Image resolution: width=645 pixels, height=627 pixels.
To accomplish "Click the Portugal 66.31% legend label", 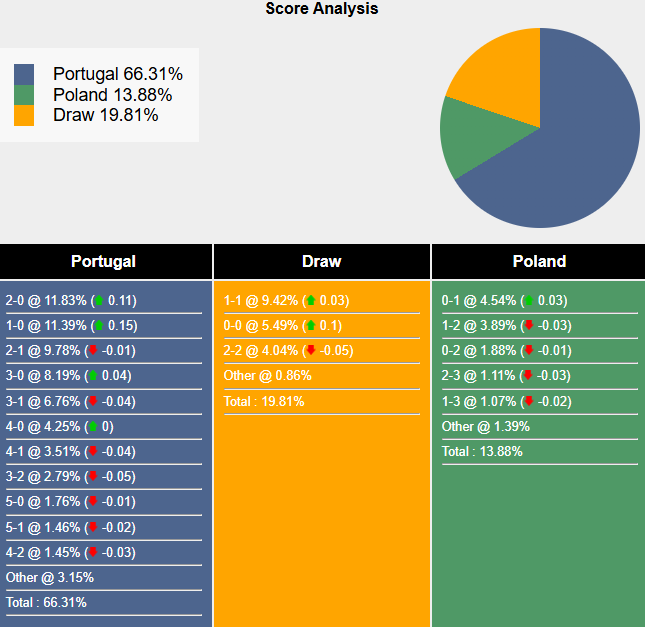I will pos(118,74).
